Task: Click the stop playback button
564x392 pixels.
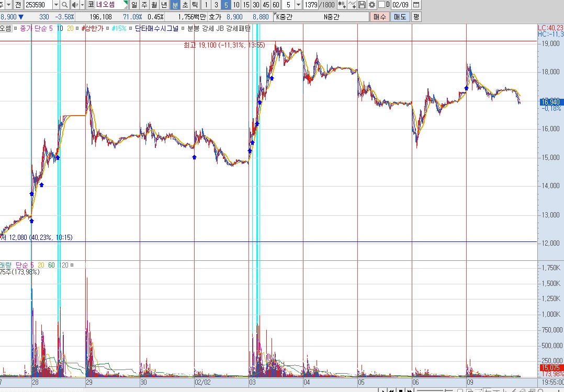Action: pyautogui.click(x=401, y=390)
